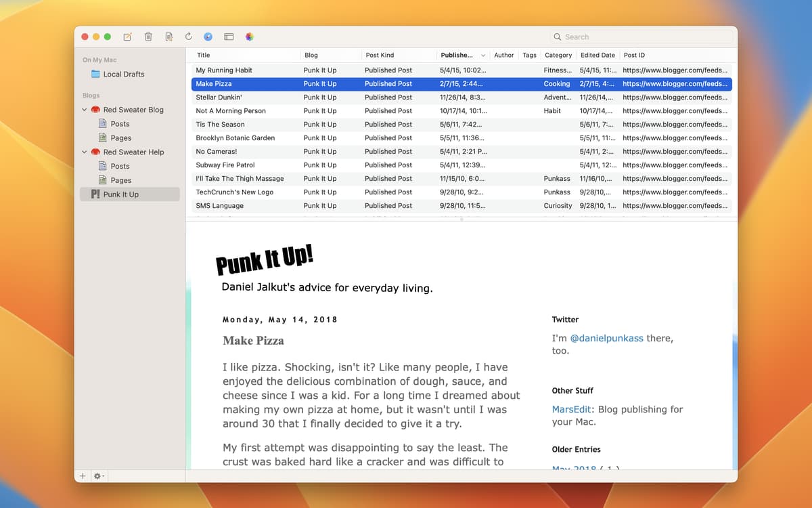Sort posts by the Published column

pyautogui.click(x=457, y=55)
